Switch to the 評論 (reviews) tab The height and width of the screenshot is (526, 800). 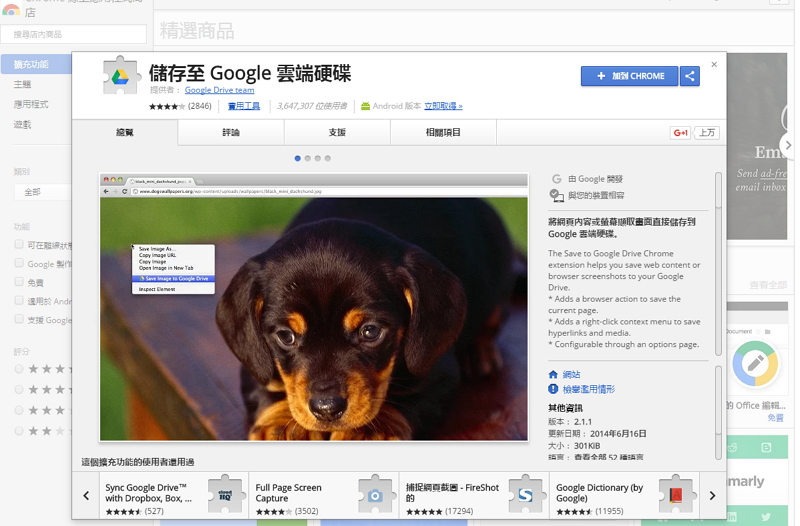pos(231,132)
